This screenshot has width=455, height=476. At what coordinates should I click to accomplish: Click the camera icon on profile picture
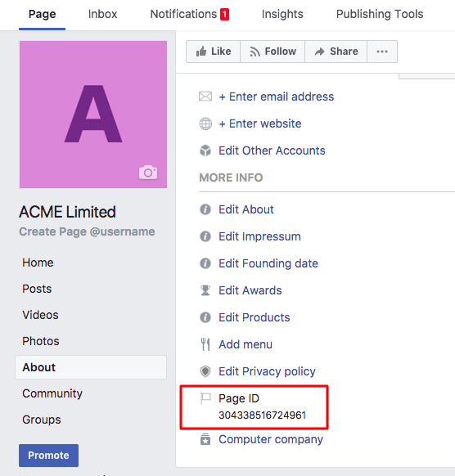148,173
